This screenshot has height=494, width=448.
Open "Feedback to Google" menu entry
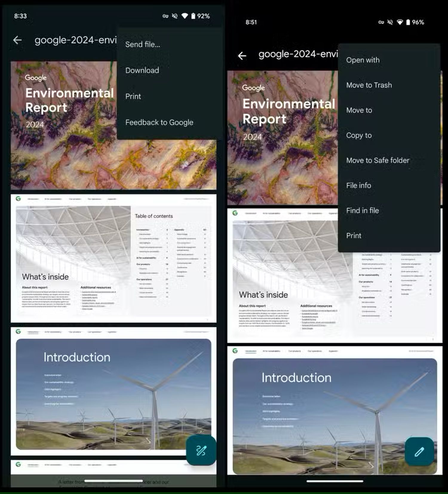coord(159,122)
